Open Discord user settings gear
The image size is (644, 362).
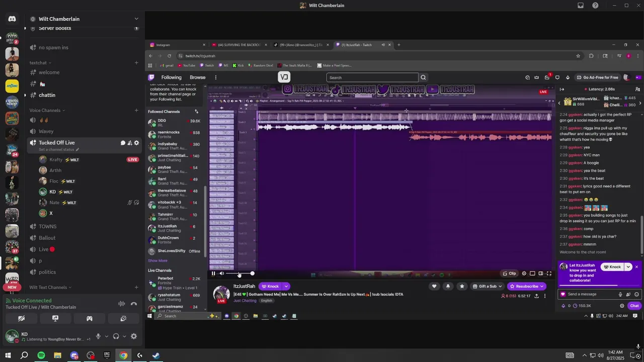(134, 336)
